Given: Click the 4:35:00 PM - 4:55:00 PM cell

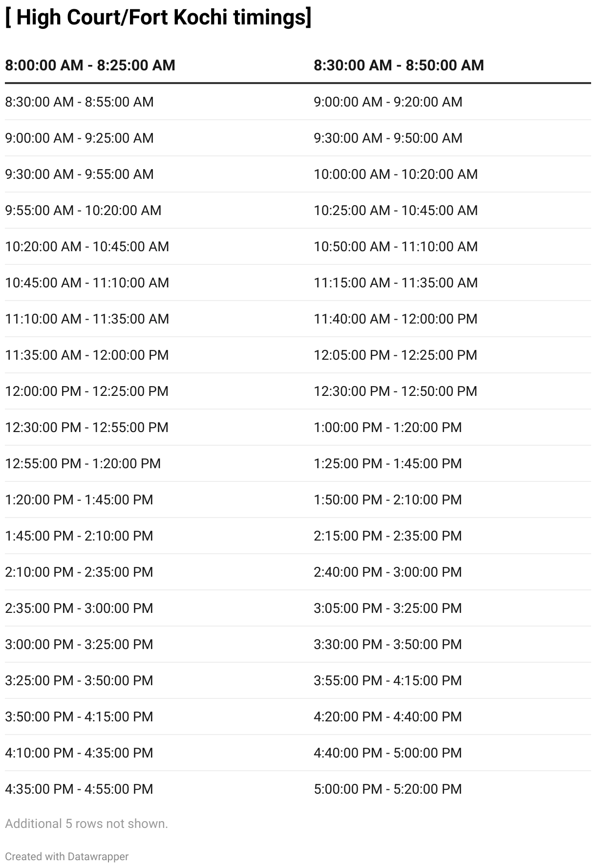Looking at the screenshot, I should 79,789.
